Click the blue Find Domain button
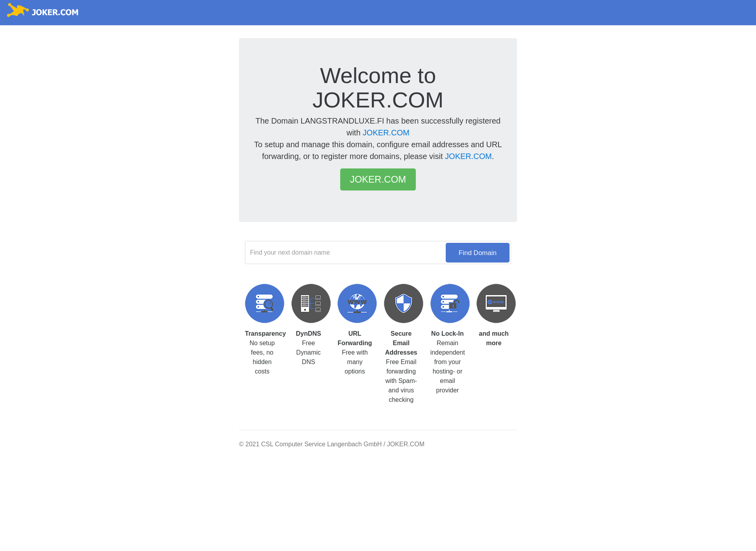This screenshot has width=756, height=551. click(x=477, y=252)
